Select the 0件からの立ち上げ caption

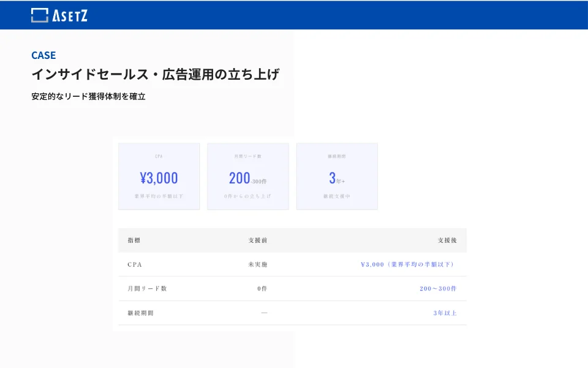pyautogui.click(x=248, y=196)
